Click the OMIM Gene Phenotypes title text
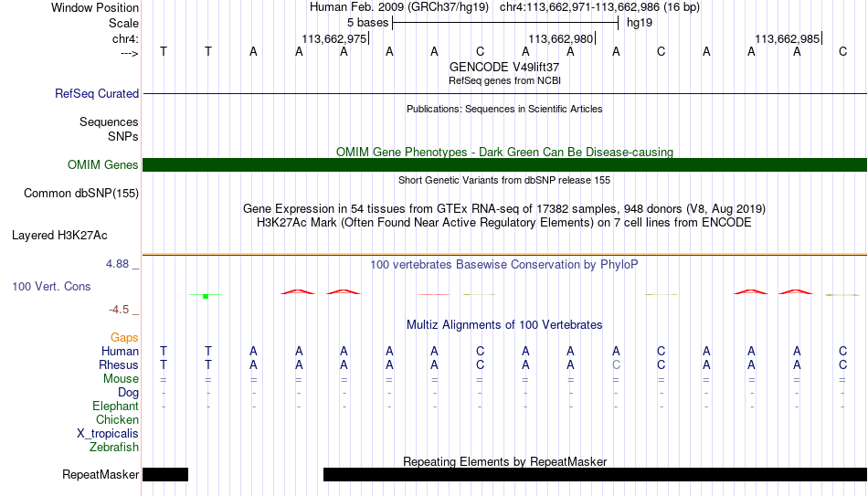Image resolution: width=868 pixels, height=496 pixels. tap(504, 152)
